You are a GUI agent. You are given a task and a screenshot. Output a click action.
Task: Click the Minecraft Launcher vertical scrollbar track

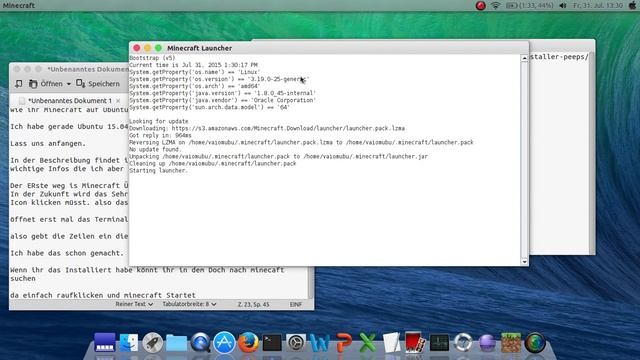point(524,160)
